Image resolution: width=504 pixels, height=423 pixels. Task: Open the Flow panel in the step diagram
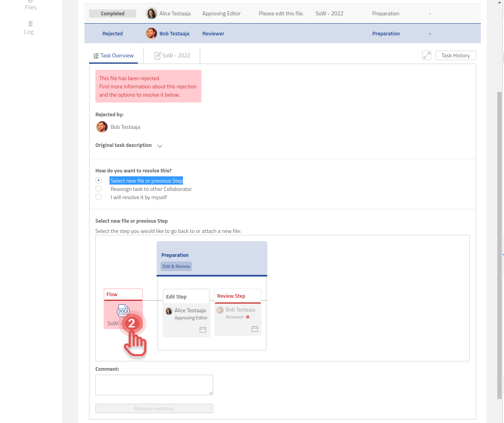pos(112,294)
